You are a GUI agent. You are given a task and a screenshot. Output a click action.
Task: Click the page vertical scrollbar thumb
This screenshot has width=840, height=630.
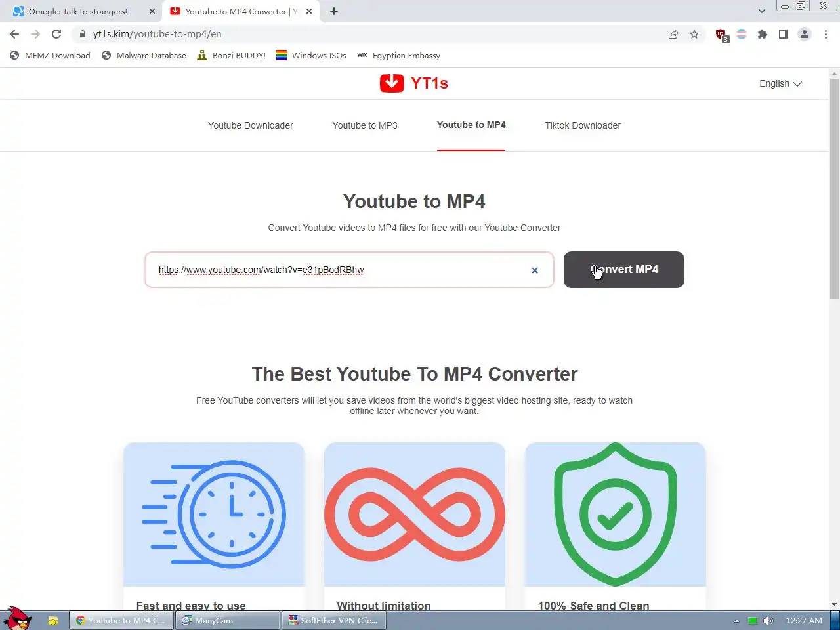834,189
